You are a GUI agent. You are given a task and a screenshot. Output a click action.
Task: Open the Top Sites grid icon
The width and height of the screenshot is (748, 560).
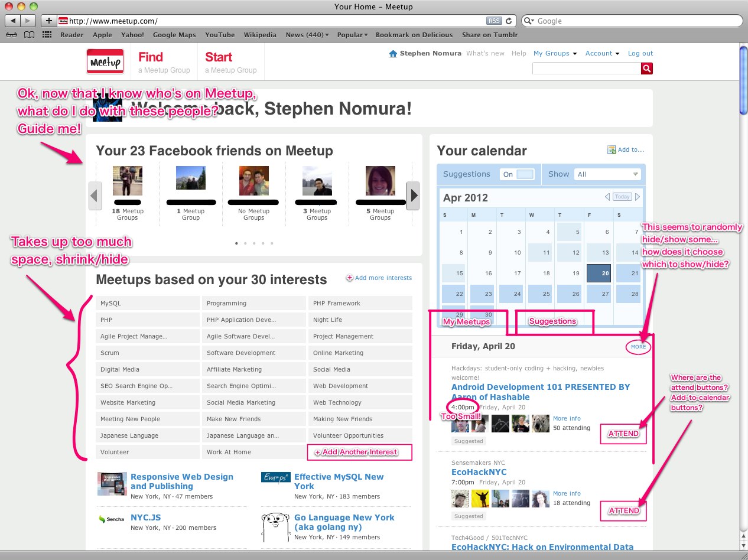point(47,35)
